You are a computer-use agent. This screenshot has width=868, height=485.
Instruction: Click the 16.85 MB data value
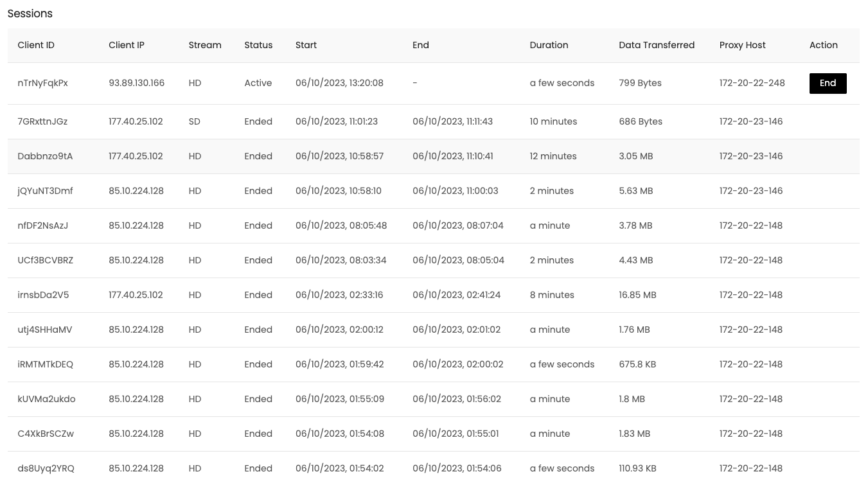pyautogui.click(x=637, y=295)
